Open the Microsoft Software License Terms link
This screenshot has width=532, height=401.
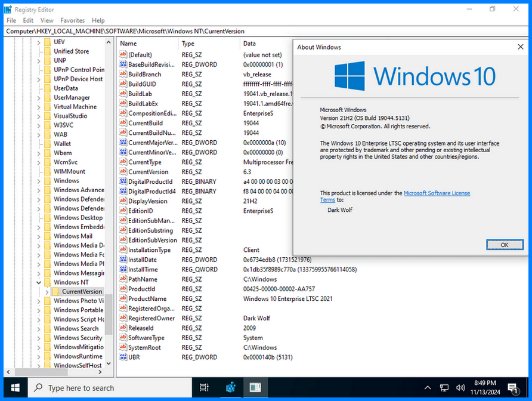[x=437, y=193]
